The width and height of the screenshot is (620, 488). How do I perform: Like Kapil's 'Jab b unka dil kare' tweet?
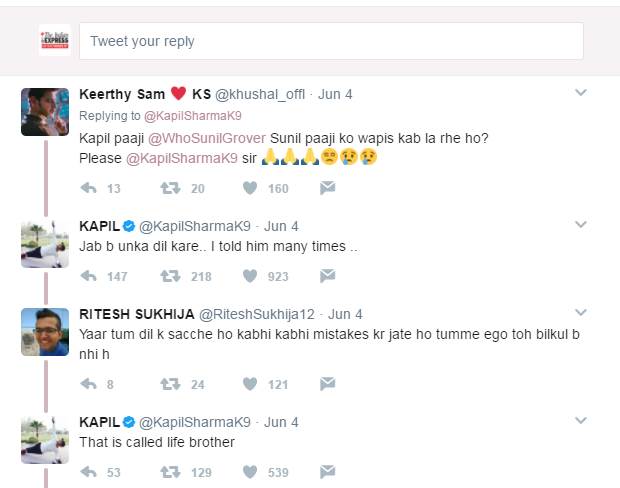[250, 276]
